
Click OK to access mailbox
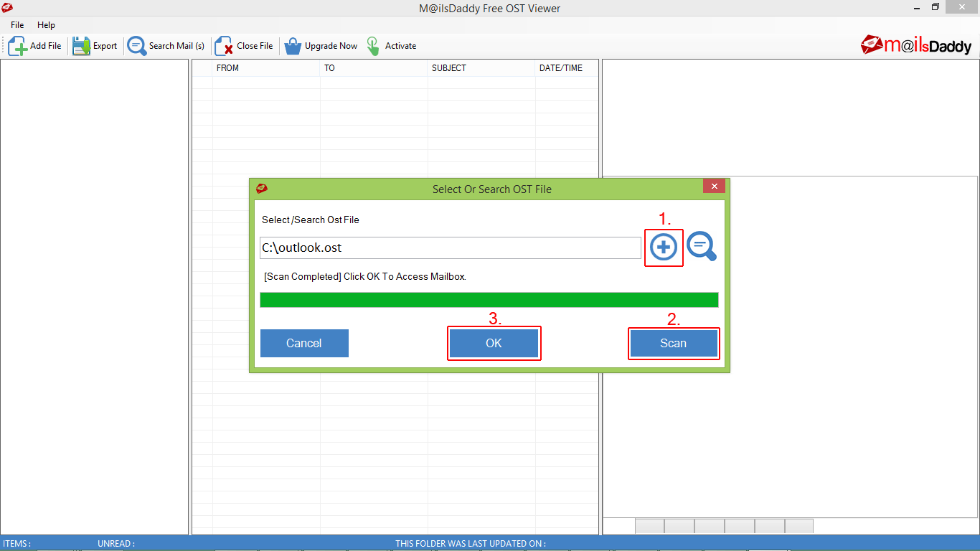coord(494,343)
